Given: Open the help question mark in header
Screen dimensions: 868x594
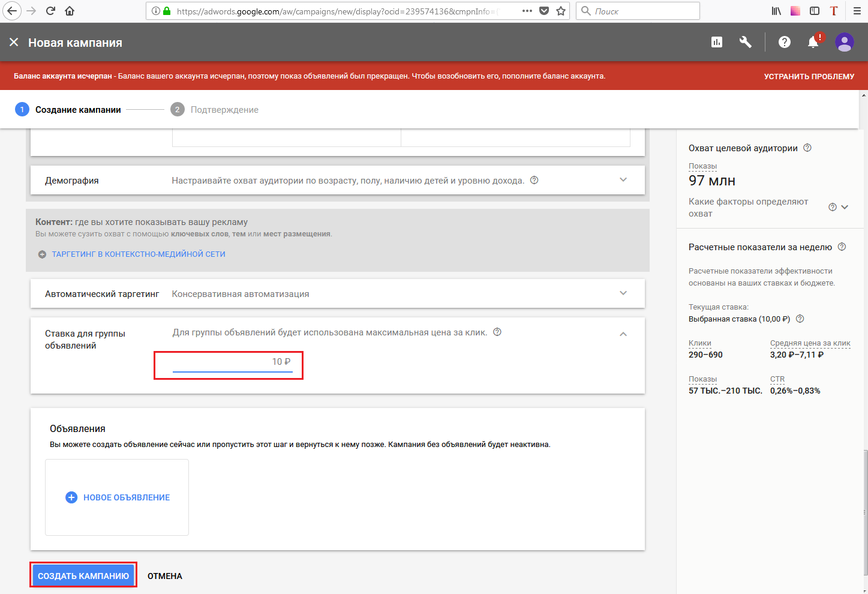Looking at the screenshot, I should coord(785,42).
